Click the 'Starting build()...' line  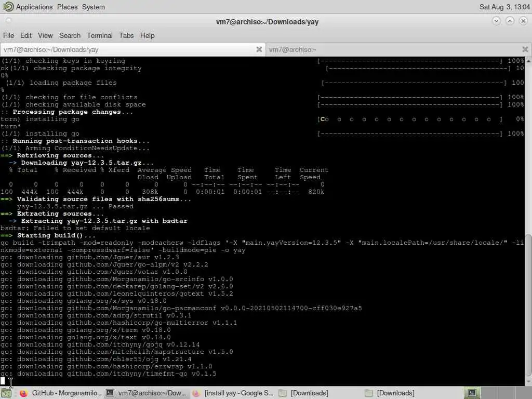pos(48,235)
